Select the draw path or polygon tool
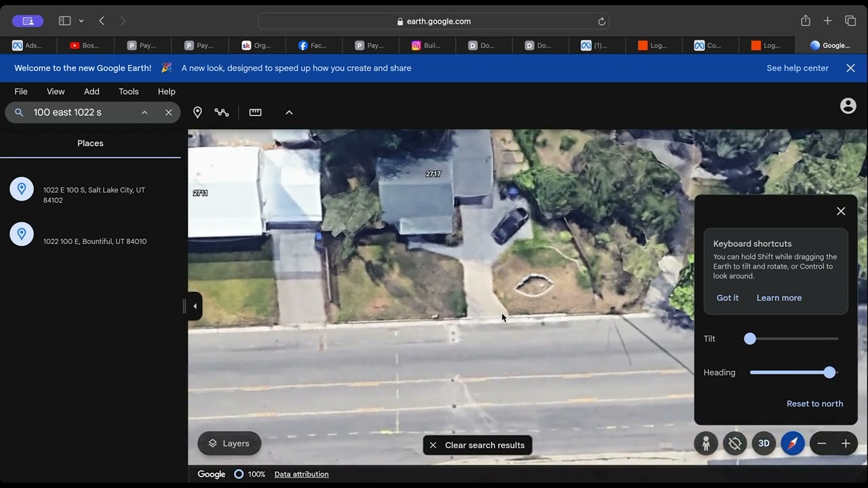Viewport: 868px width, 488px height. 222,113
